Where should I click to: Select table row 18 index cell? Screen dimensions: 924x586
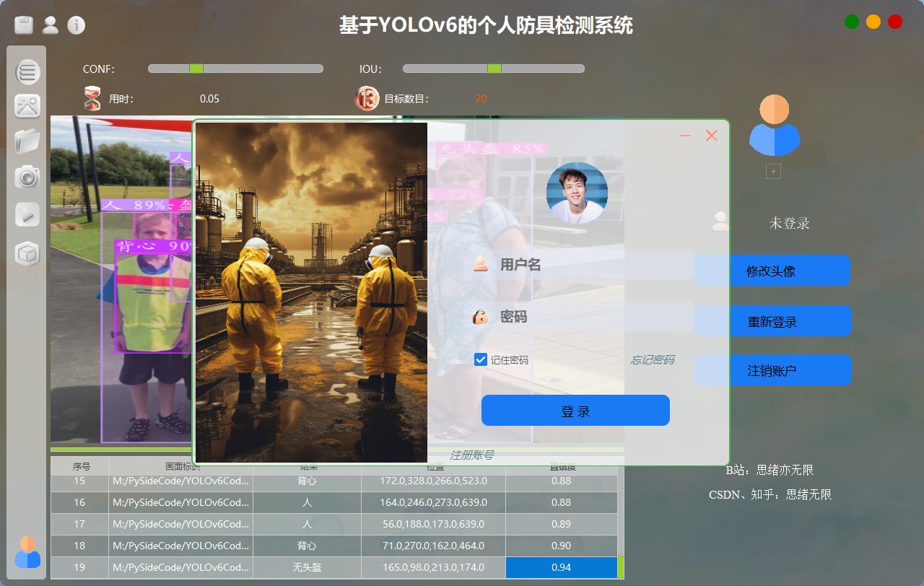(x=79, y=546)
